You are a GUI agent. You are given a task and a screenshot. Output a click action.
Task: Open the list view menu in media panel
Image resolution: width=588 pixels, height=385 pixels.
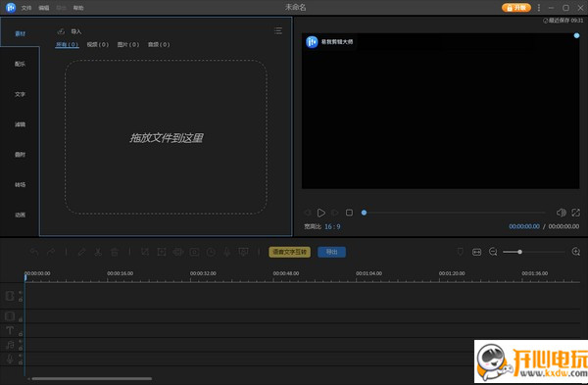[x=278, y=30]
